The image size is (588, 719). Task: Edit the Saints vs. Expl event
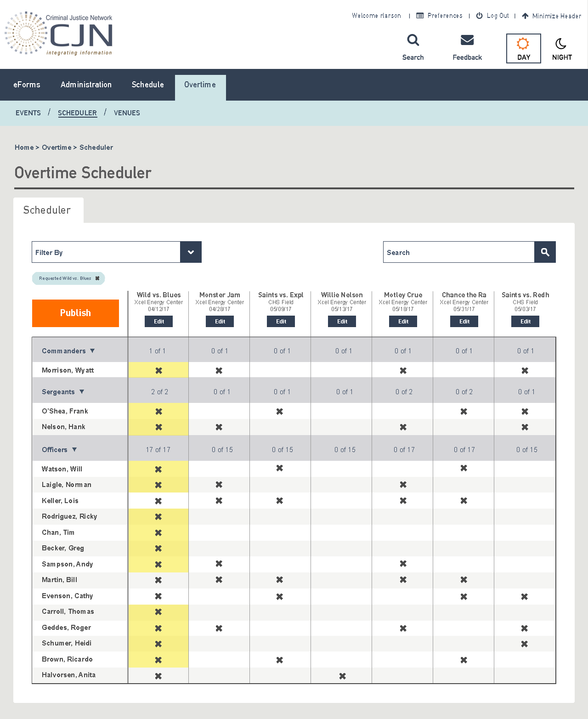click(x=281, y=322)
